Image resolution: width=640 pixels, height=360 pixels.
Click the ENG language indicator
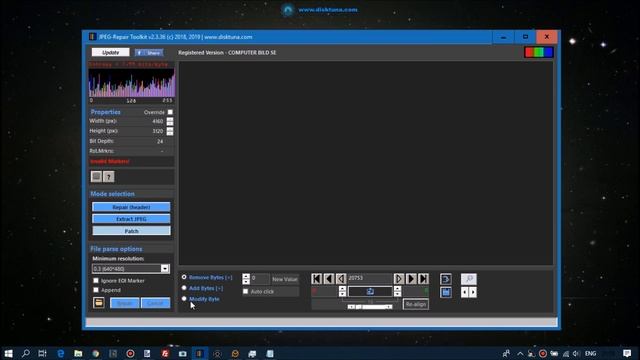[591, 353]
